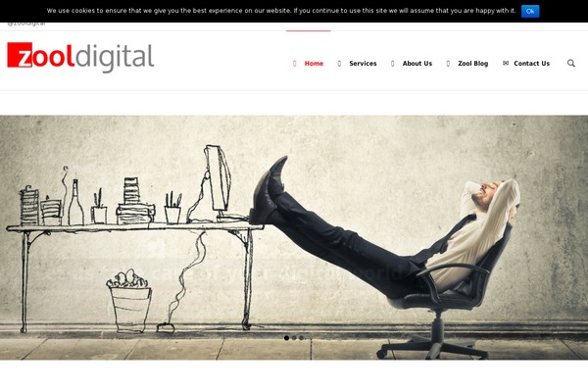This screenshot has width=588, height=392.
Task: Open the Zool Blog page
Action: click(x=473, y=64)
